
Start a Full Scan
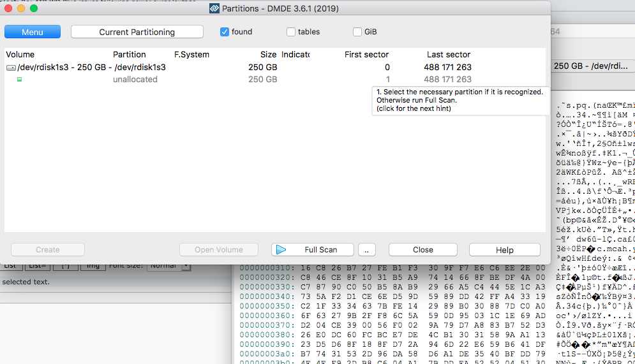coord(313,250)
